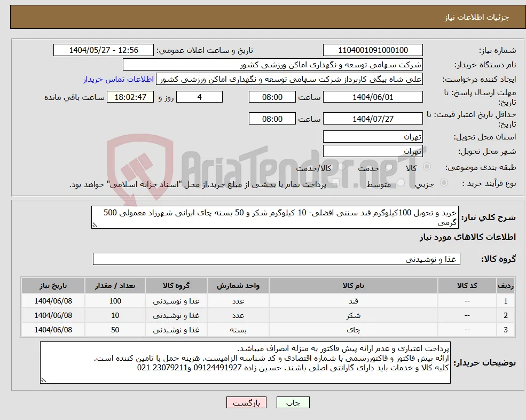Click the buyer organization name field
This screenshot has width=526, height=420.
click(x=273, y=65)
